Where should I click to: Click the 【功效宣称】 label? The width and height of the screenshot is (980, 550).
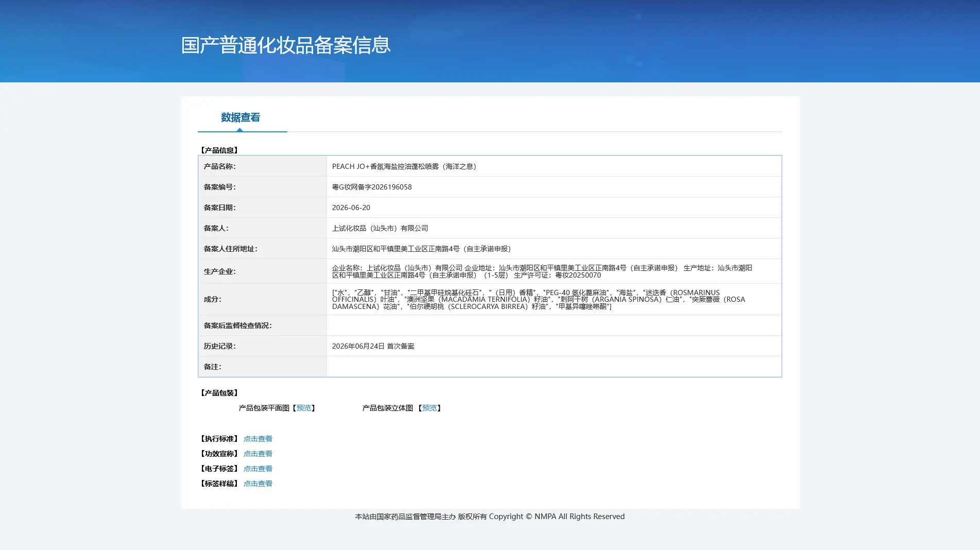tap(219, 454)
